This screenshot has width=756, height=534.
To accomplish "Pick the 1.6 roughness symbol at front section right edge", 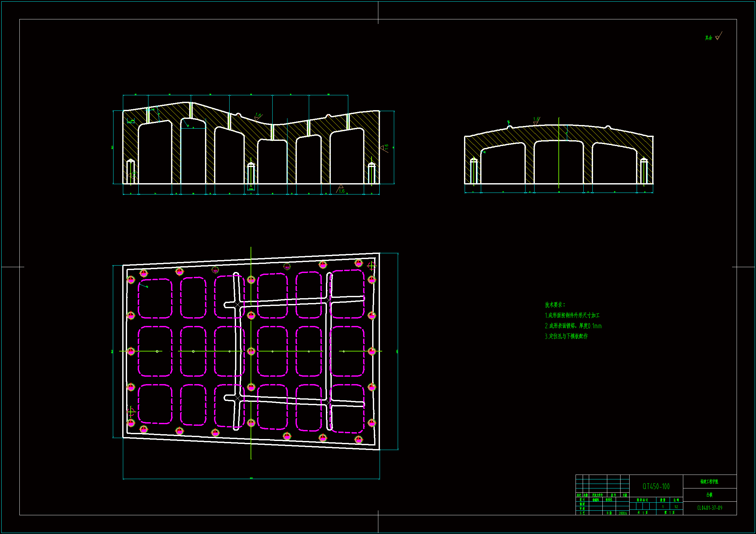I will 384,147.
